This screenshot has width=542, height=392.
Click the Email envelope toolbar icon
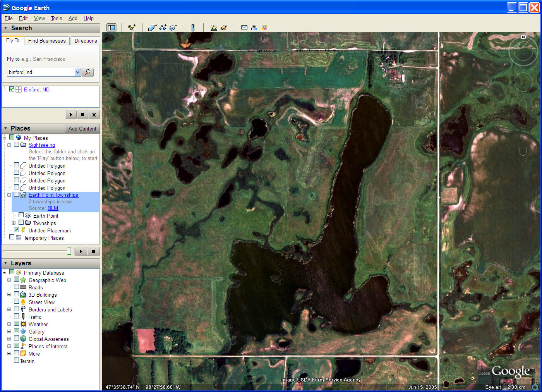(x=244, y=28)
